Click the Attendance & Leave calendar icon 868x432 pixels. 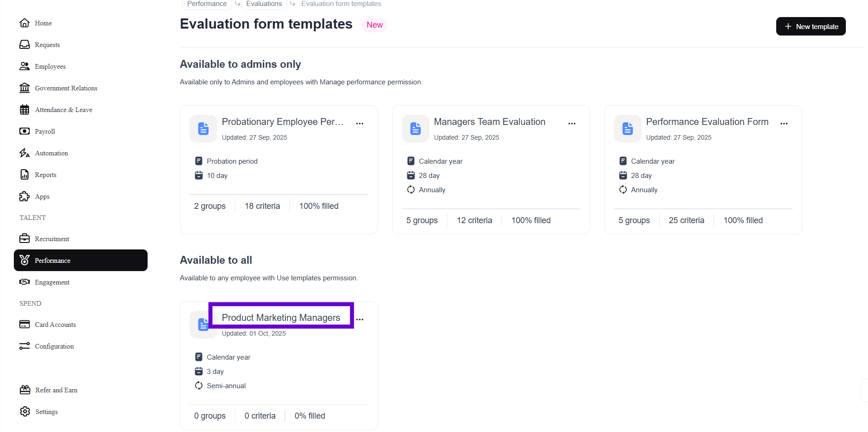pyautogui.click(x=24, y=110)
